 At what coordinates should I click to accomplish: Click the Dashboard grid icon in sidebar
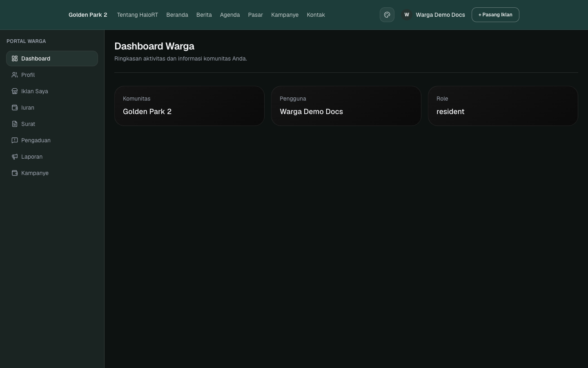15,58
